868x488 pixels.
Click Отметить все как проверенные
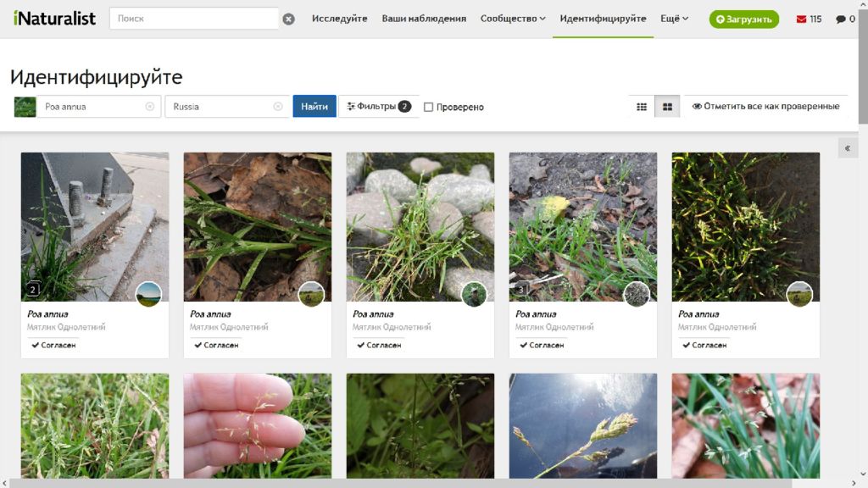[x=766, y=106]
